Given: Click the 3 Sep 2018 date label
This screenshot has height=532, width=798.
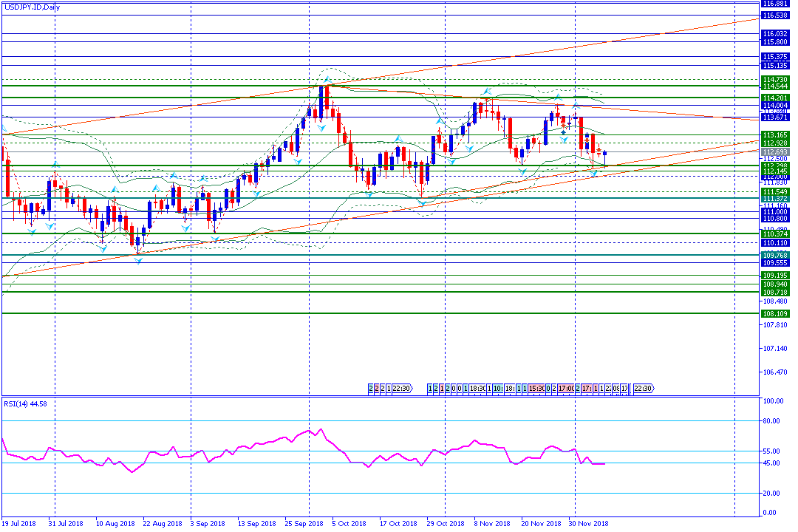Looking at the screenshot, I should 208,523.
